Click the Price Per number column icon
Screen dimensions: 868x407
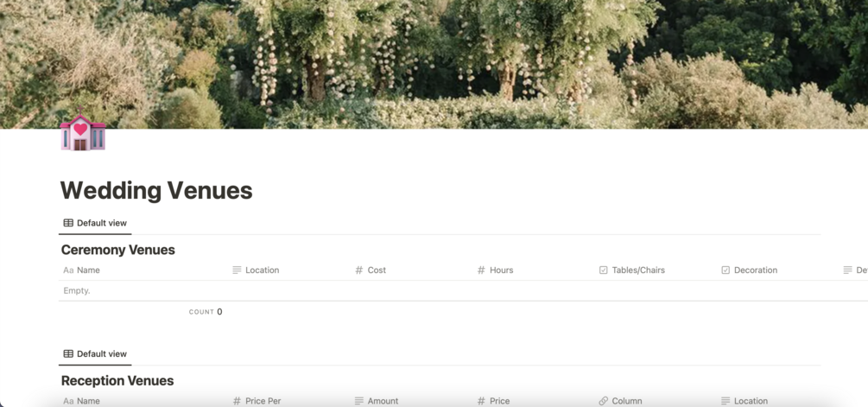[237, 401]
